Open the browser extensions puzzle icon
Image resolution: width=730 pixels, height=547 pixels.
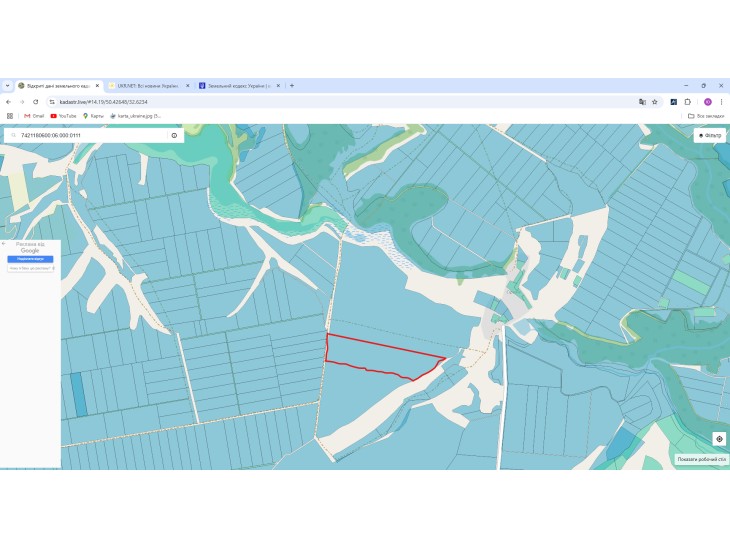tap(688, 102)
